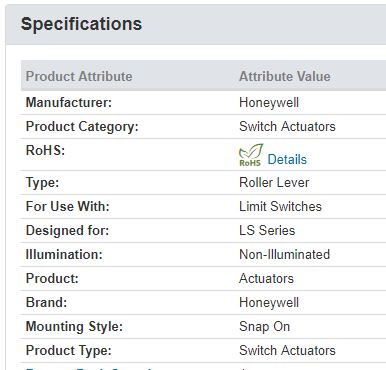This screenshot has height=370, width=386.
Task: Click the Mounting Style attribute label
Action: click(x=74, y=326)
